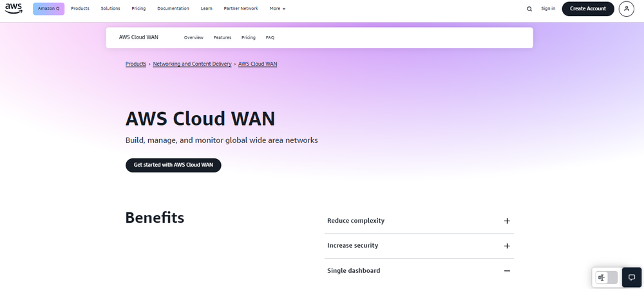Click the Single dashboard heading text
644x289 pixels.
pyautogui.click(x=354, y=270)
